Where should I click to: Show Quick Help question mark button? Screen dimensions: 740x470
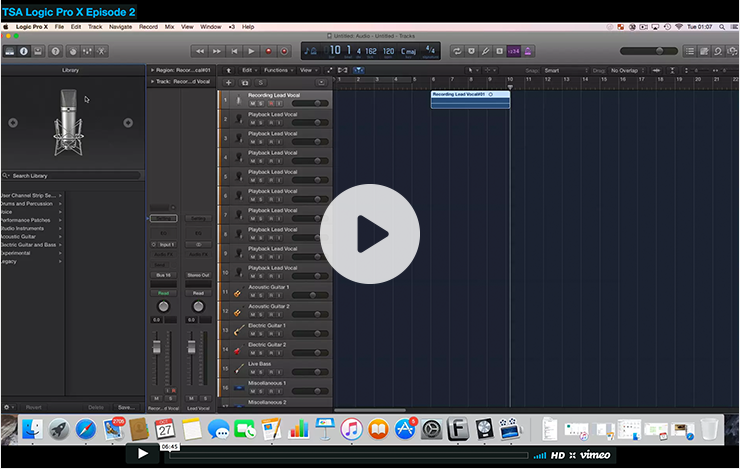pyautogui.click(x=56, y=51)
